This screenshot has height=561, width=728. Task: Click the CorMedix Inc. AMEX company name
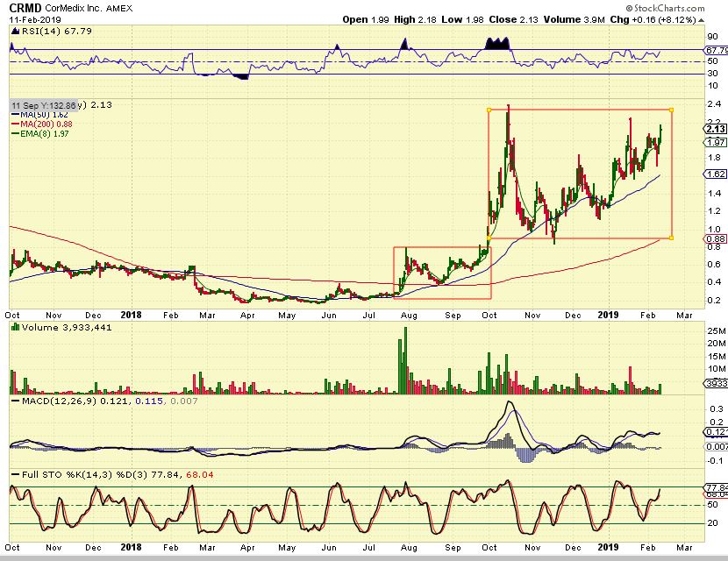click(x=89, y=9)
